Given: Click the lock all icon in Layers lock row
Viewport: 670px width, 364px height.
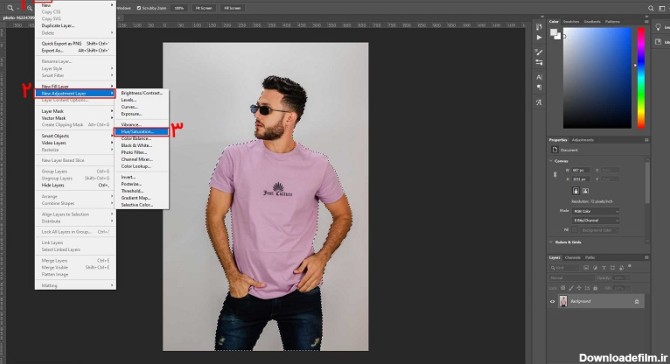Looking at the screenshot, I should [x=595, y=288].
